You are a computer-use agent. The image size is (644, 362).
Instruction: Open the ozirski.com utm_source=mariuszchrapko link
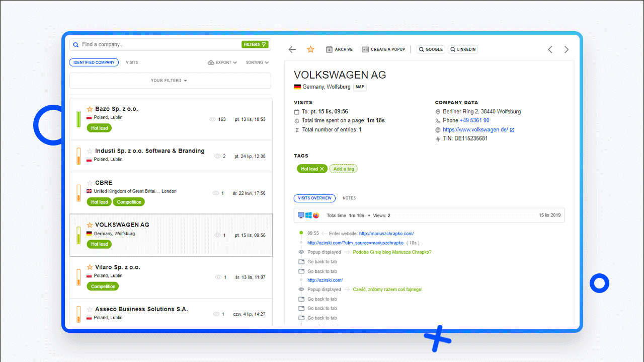tap(356, 243)
